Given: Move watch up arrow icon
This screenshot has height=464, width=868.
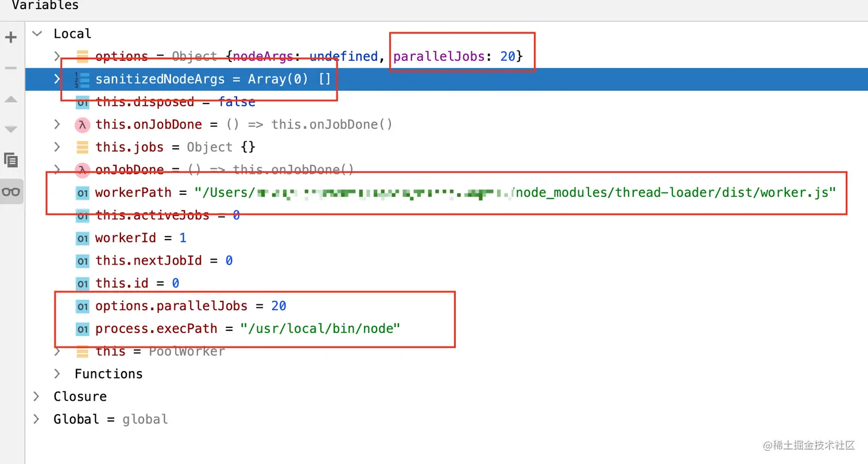Looking at the screenshot, I should pos(11,99).
